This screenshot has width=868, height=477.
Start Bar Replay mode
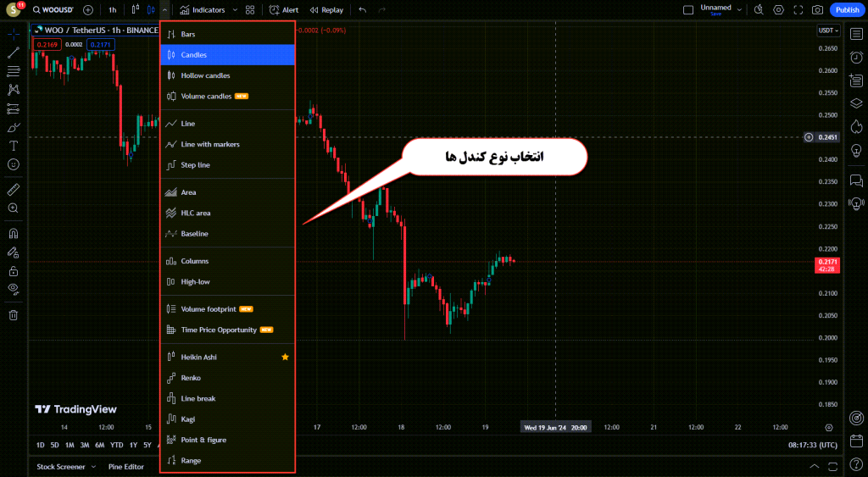326,10
